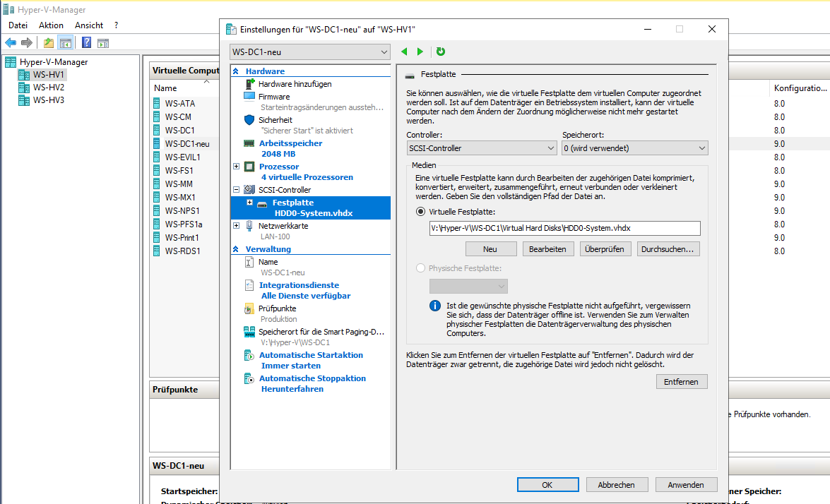Select Festplatte HDD0-System.vhdx entry
The height and width of the screenshot is (504, 830).
tap(311, 208)
